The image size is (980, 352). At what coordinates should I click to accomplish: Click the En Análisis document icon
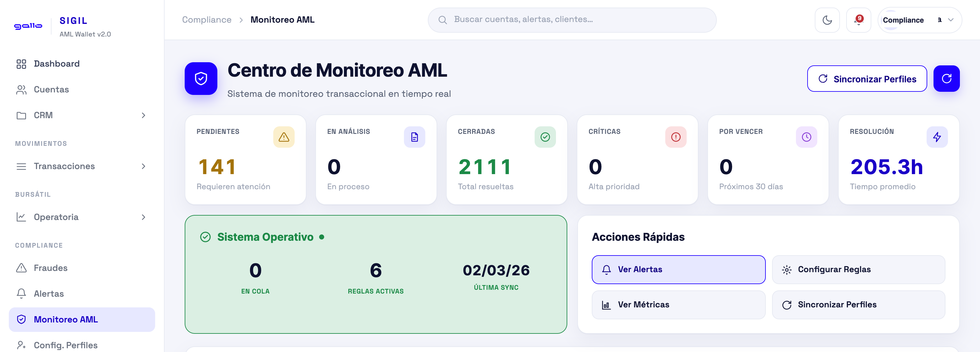point(414,137)
